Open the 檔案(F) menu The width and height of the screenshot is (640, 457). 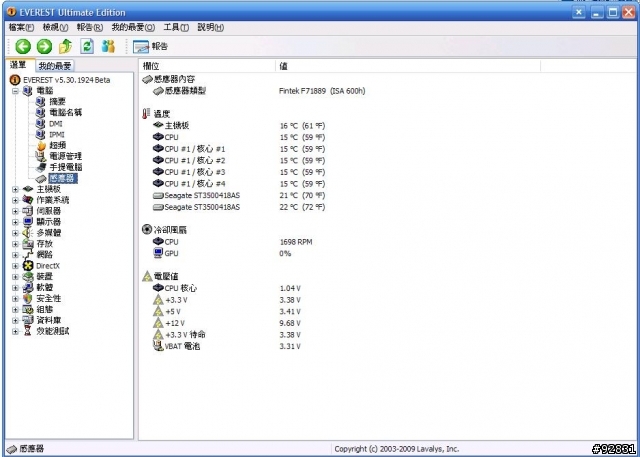(x=22, y=27)
